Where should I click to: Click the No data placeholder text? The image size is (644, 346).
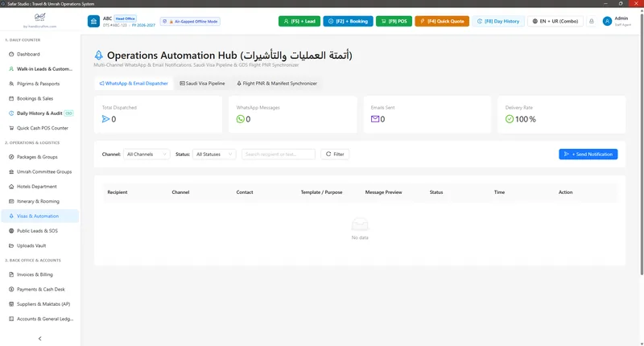click(360, 237)
